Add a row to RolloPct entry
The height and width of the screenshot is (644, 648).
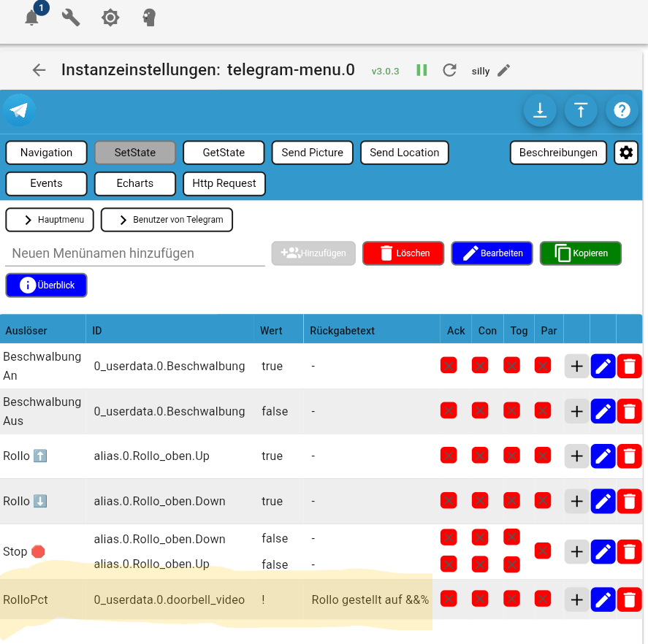click(x=576, y=599)
